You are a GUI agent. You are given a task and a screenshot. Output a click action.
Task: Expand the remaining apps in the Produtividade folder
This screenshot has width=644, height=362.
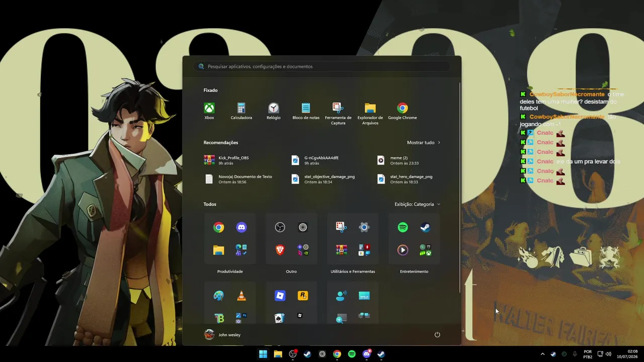pos(242,250)
